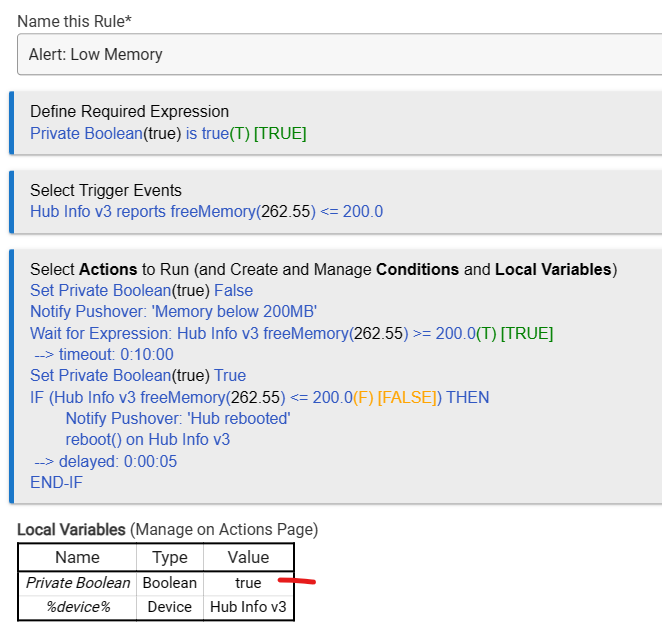Click the freeMemory <= 200.0 trigger line
This screenshot has height=633, width=662.
tap(206, 211)
